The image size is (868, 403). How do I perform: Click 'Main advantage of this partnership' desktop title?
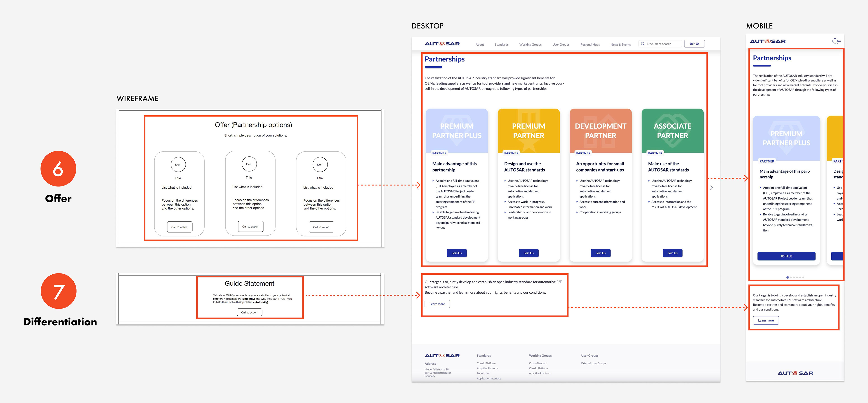pyautogui.click(x=455, y=167)
